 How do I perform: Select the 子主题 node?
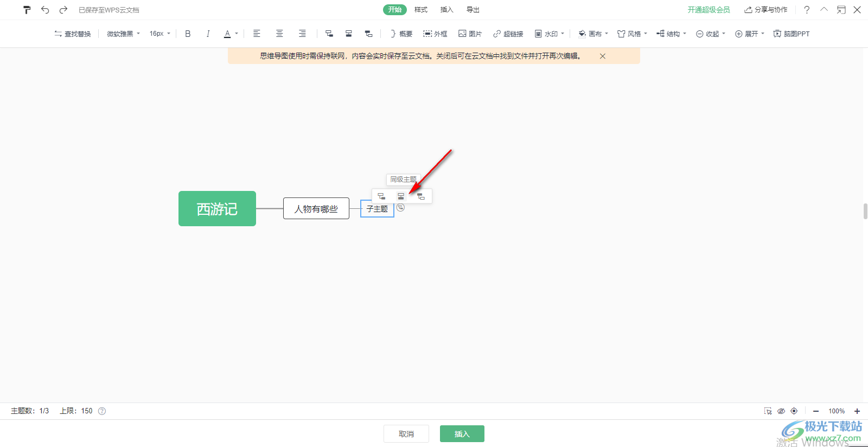click(x=377, y=208)
